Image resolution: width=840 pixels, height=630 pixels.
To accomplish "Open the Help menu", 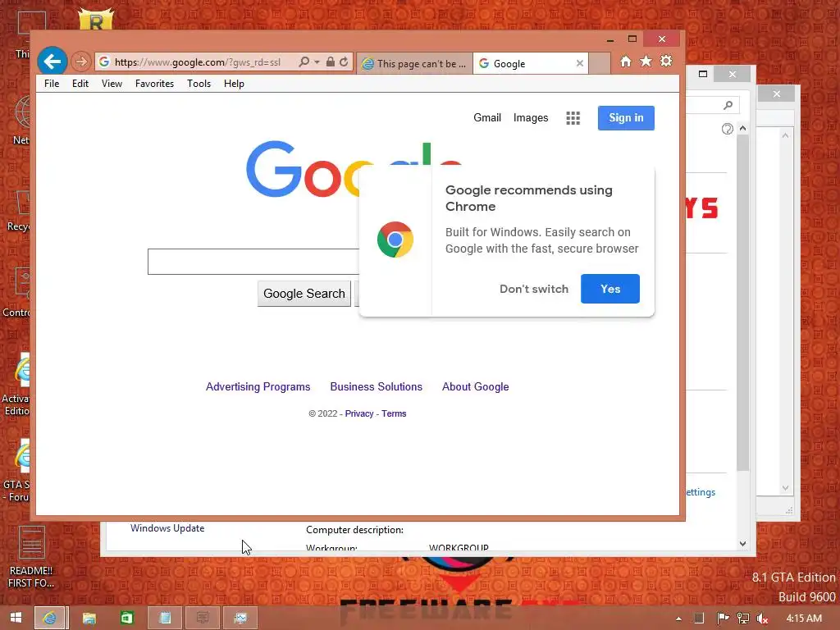I will (234, 84).
